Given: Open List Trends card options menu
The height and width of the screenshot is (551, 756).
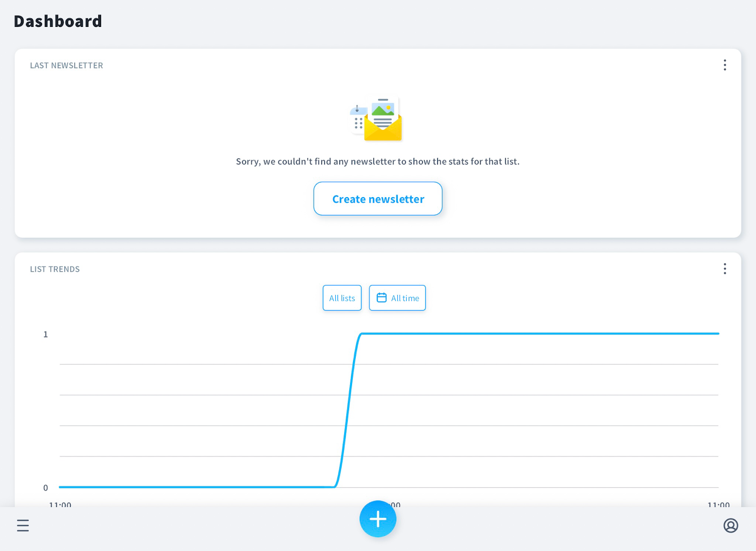Looking at the screenshot, I should tap(725, 269).
